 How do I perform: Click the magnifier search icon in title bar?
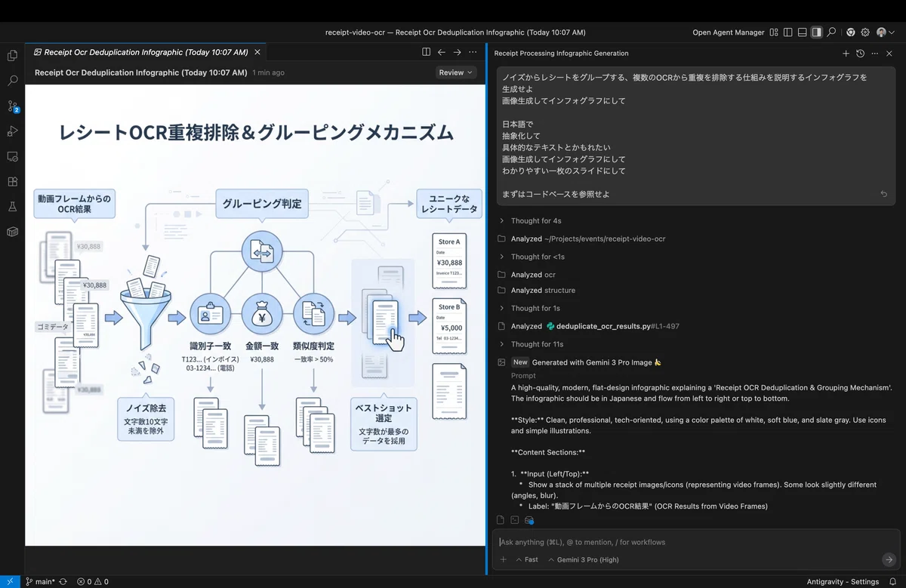coord(831,32)
